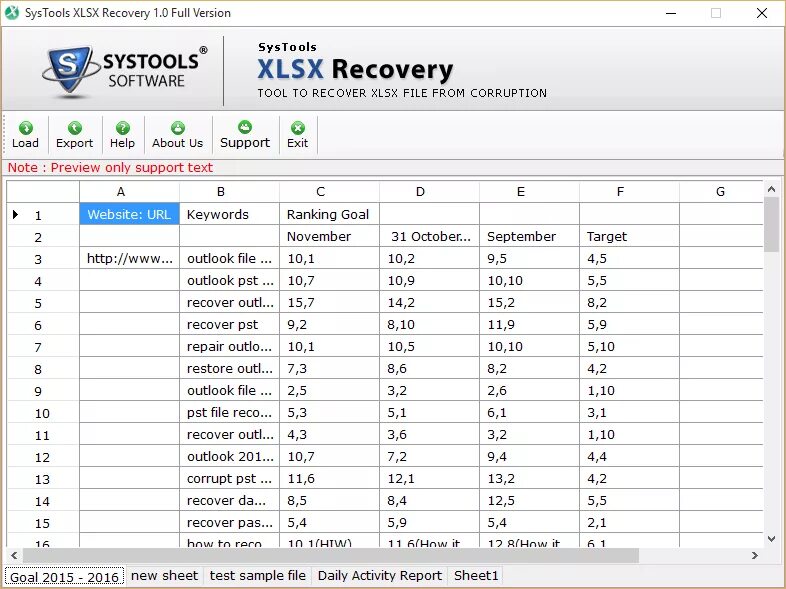Switch to the Sheet1 tab
Image resolution: width=786 pixels, height=589 pixels.
[x=476, y=575]
